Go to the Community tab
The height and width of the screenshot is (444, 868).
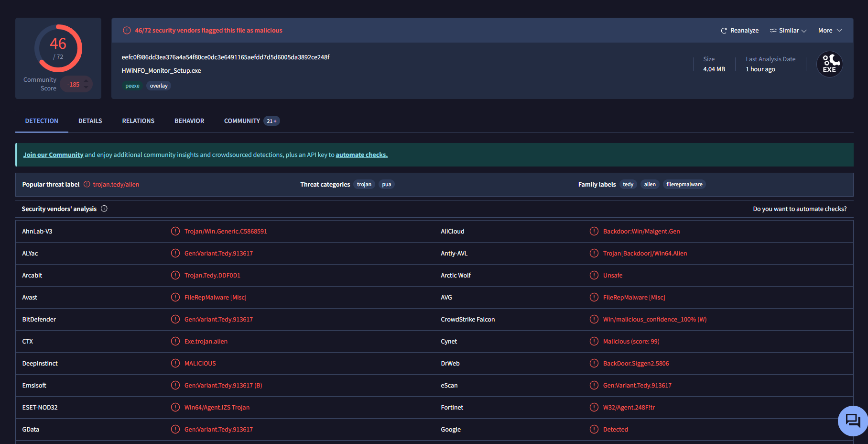pos(242,121)
